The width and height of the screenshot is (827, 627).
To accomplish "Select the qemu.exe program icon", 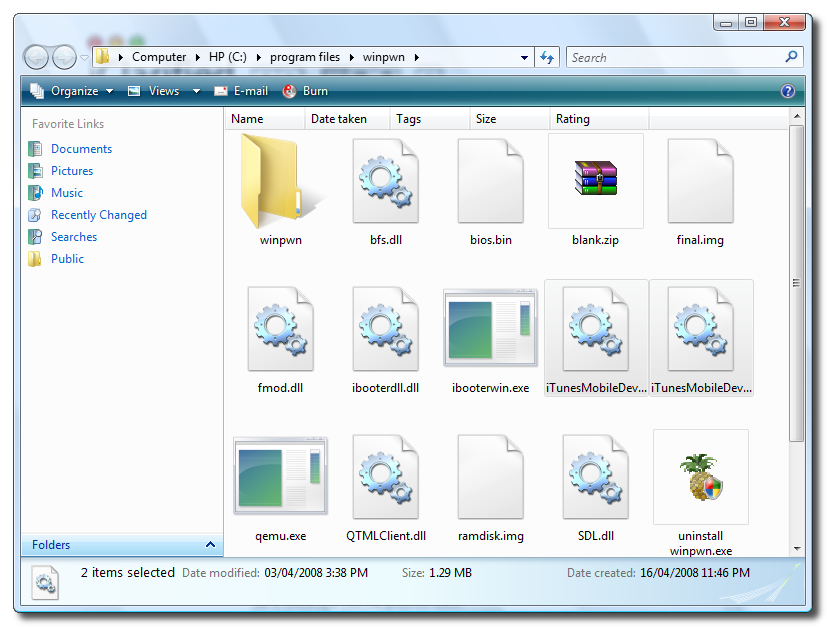I will pos(281,476).
